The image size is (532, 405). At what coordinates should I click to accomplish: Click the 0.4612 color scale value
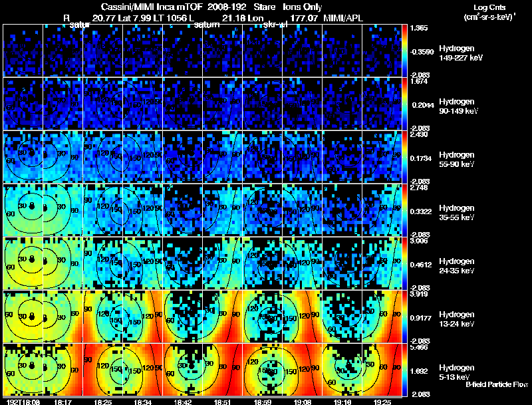coord(421,265)
